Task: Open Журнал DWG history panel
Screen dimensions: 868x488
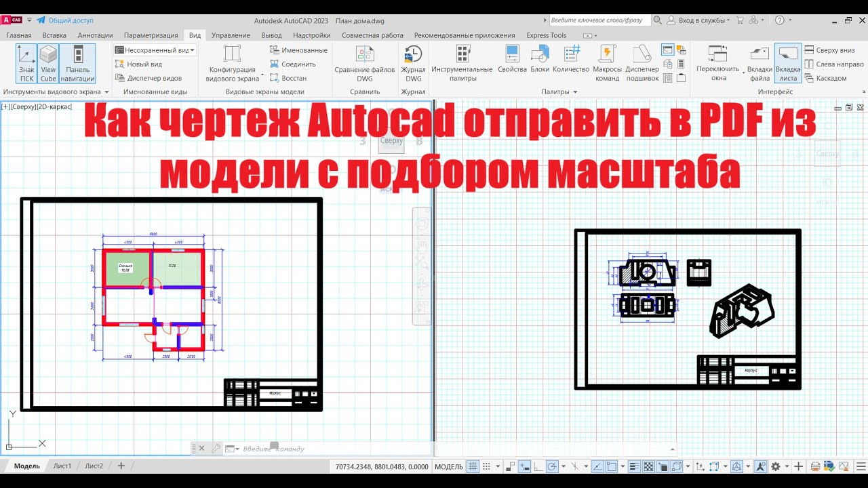Action: pos(413,64)
